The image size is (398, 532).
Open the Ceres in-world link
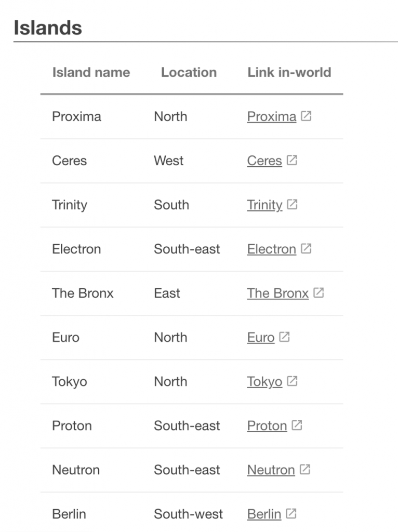coord(264,161)
